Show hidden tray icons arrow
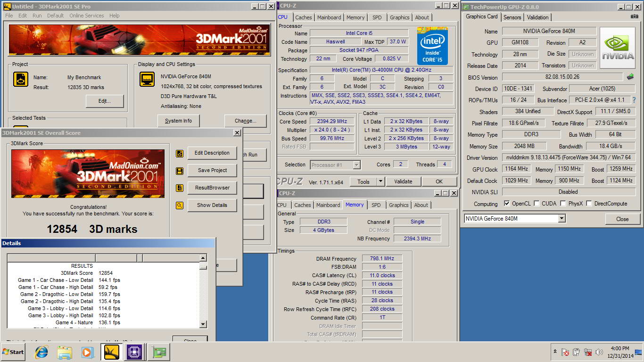Viewport: 644px width, 362px height. coord(555,352)
